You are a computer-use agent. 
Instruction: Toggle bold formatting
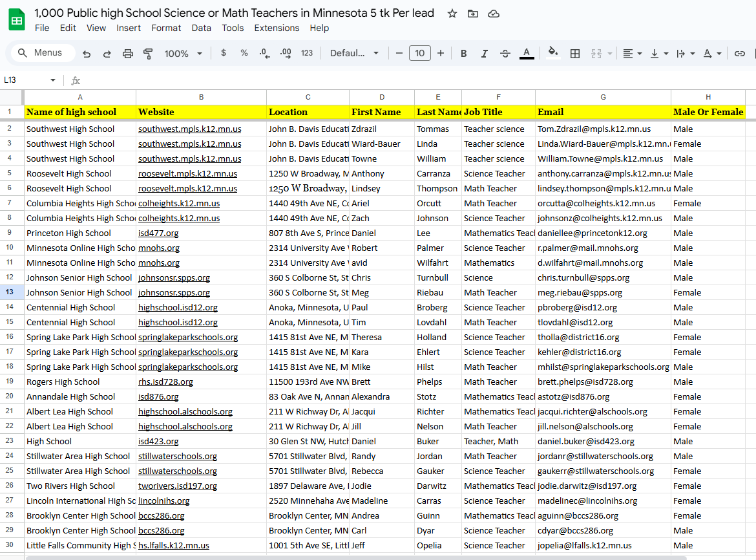(463, 54)
